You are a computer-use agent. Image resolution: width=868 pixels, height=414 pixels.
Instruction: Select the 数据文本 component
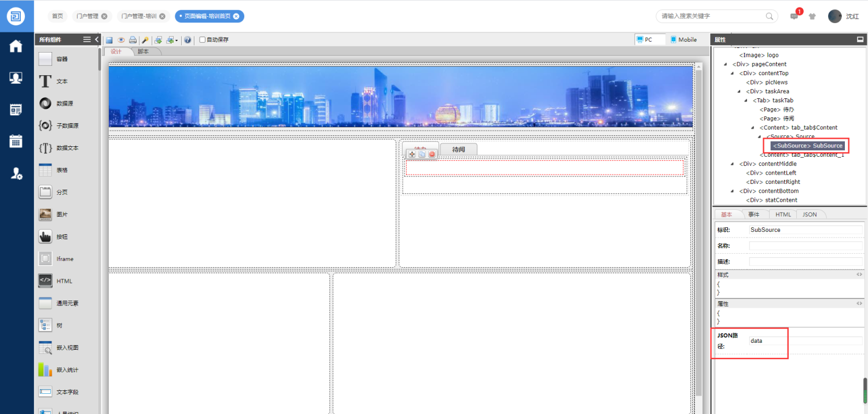pyautogui.click(x=66, y=148)
